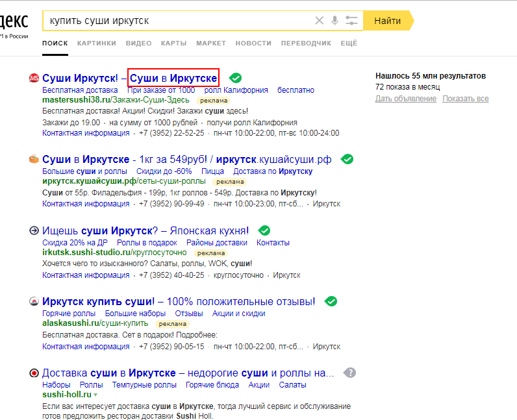Click the Найти search button
The image size is (517, 420).
[388, 20]
